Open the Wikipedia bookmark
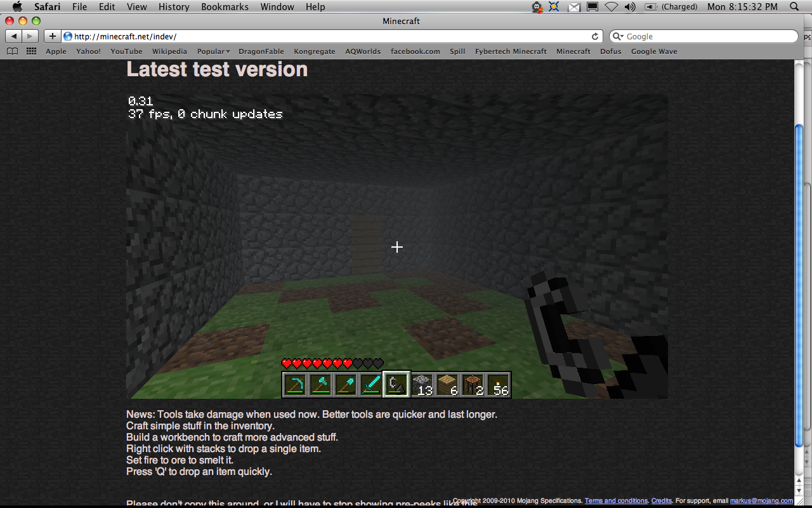This screenshot has width=812, height=508. 169,51
